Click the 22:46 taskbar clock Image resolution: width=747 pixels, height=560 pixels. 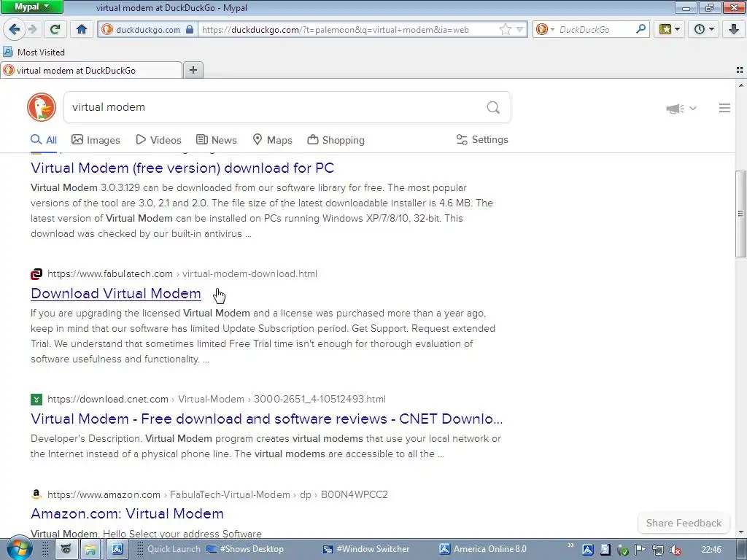(711, 550)
